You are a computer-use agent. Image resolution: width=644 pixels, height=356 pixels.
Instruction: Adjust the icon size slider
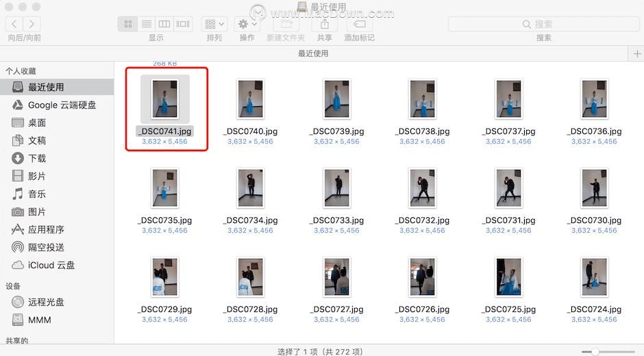(595, 352)
